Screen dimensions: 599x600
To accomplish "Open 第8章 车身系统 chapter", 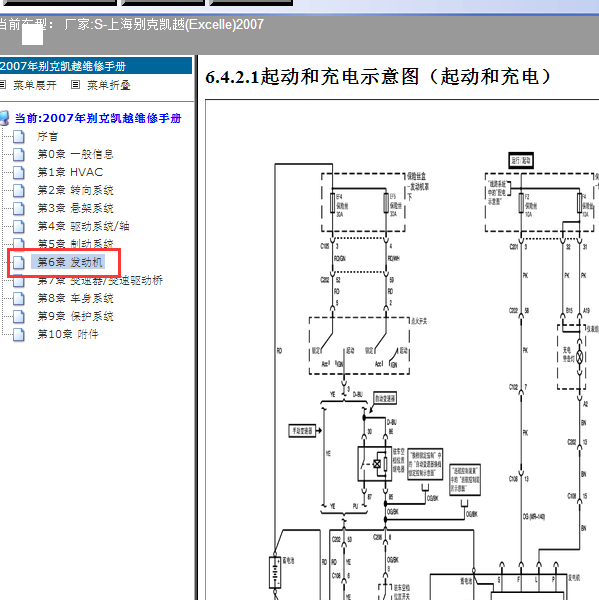I will point(75,298).
